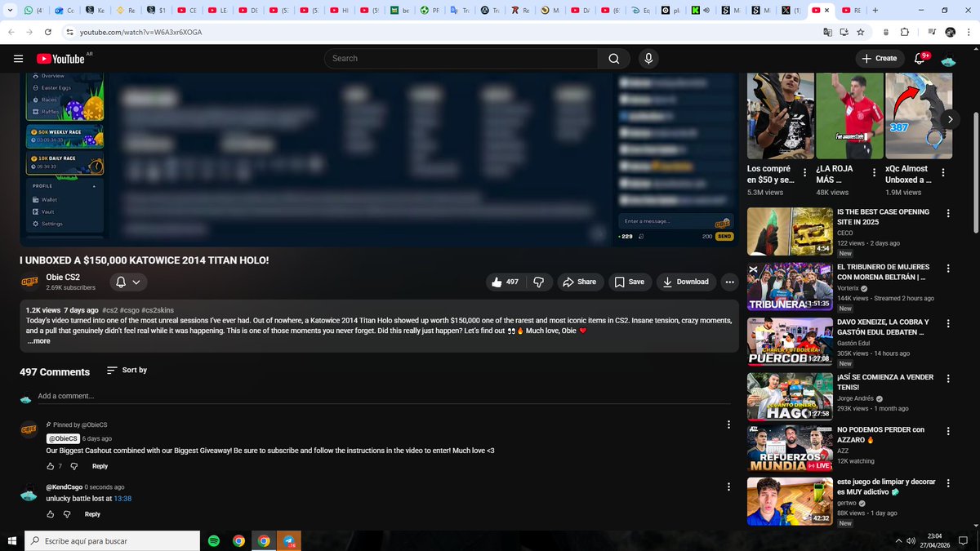Click the @ObieCS author badge
This screenshot has height=551, width=980.
tap(63, 438)
